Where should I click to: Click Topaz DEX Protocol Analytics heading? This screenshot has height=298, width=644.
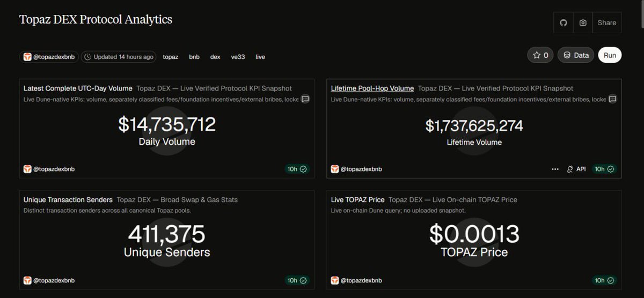96,20
